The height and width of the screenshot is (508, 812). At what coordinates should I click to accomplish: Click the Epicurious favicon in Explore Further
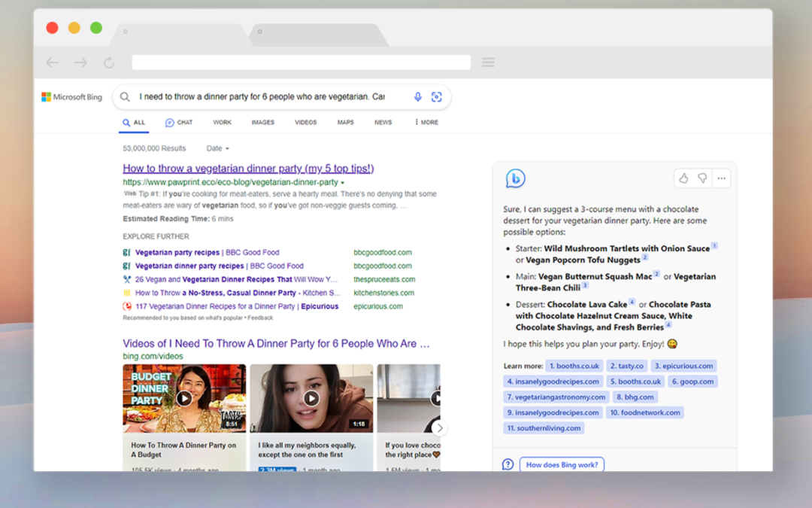(127, 306)
